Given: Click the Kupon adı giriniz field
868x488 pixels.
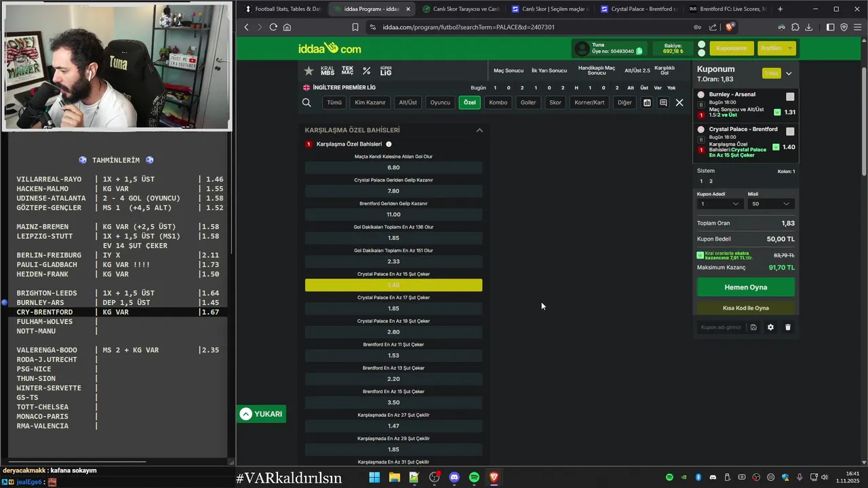Looking at the screenshot, I should (721, 327).
